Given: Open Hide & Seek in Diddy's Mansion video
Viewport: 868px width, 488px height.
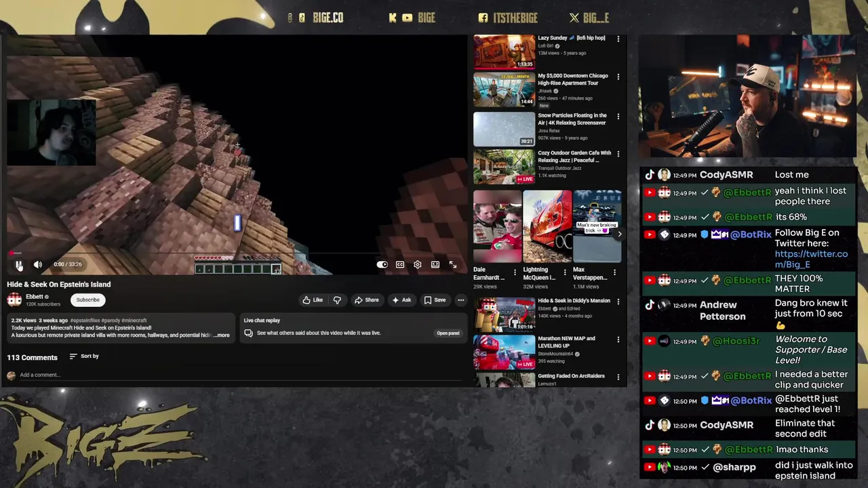Looking at the screenshot, I should tap(504, 314).
